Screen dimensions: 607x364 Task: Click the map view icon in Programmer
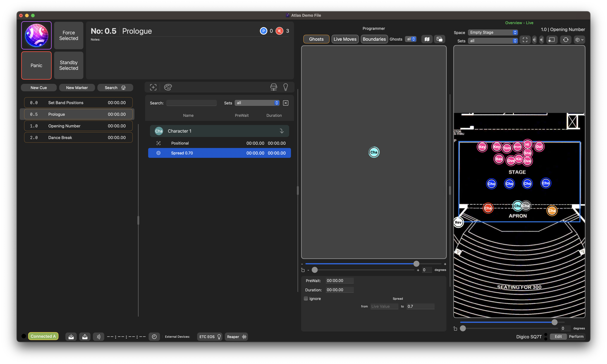click(427, 39)
